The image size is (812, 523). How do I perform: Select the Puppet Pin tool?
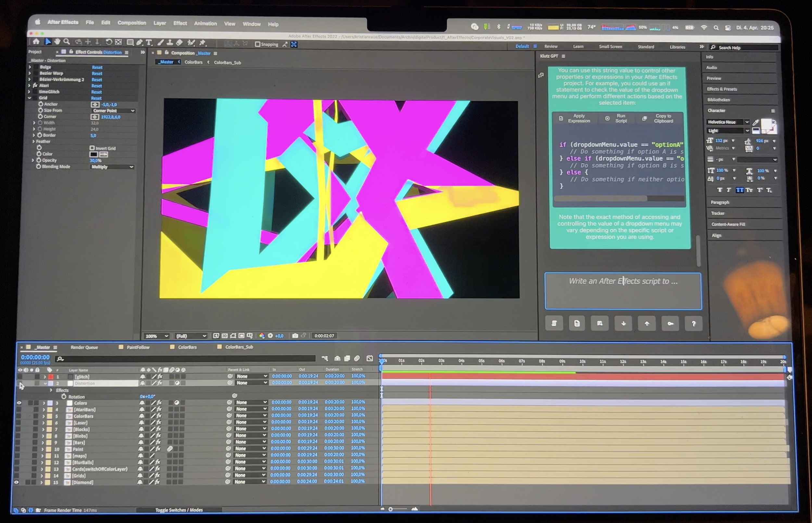(203, 43)
